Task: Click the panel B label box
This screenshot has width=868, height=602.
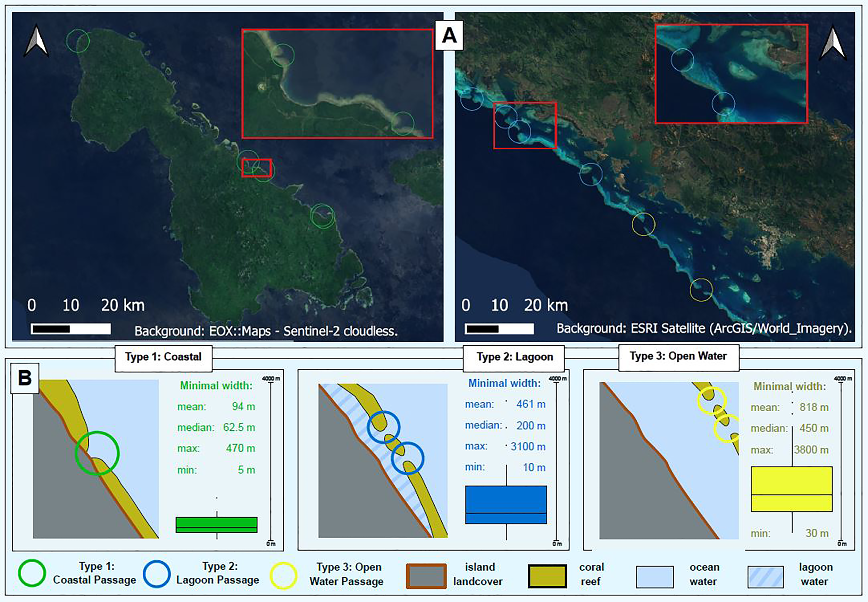Action: coord(25,378)
